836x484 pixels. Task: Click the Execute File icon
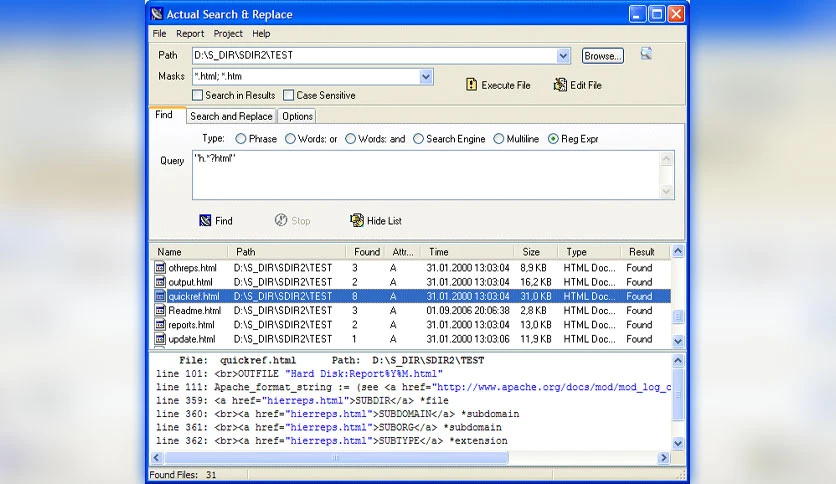[471, 85]
